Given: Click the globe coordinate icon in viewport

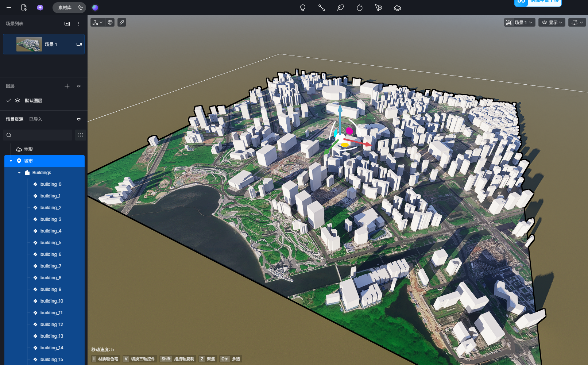Looking at the screenshot, I should pos(110,23).
